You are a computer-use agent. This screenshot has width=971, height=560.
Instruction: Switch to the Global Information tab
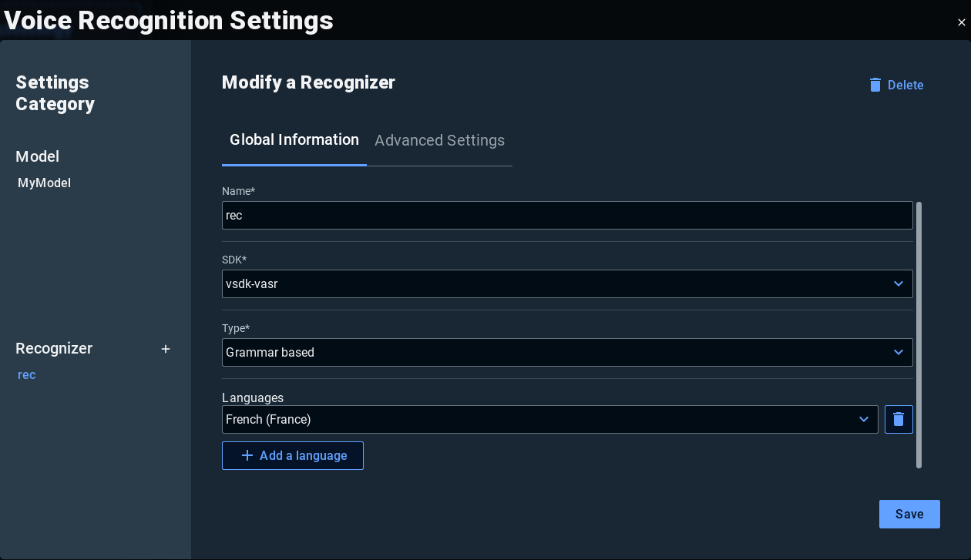(x=294, y=140)
